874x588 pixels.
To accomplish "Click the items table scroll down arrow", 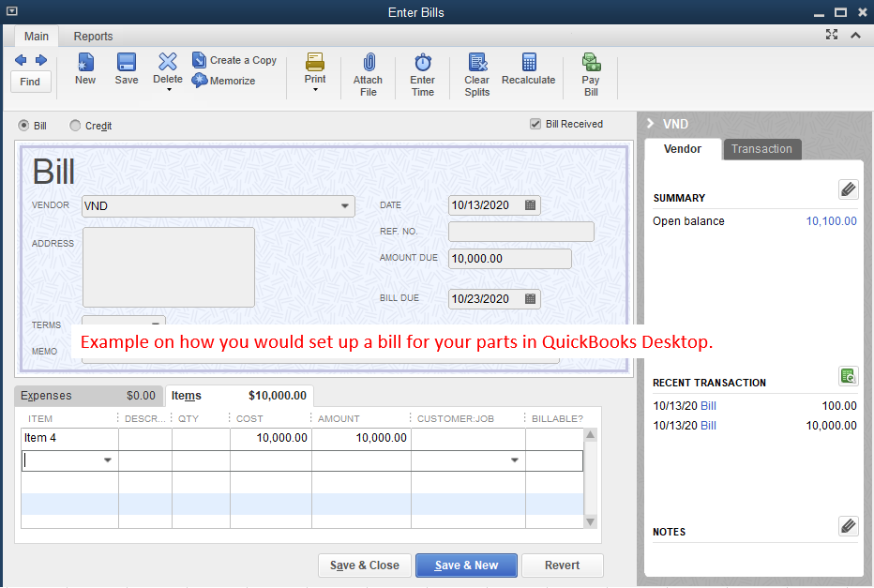I will coord(590,521).
